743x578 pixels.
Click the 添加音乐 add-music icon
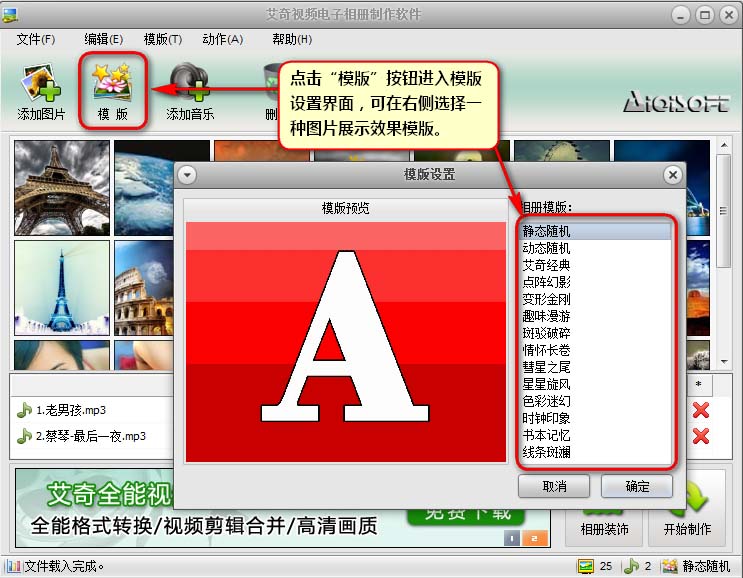(x=190, y=81)
